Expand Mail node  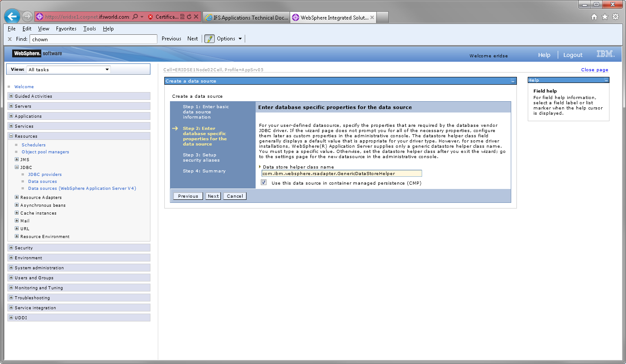(x=17, y=221)
